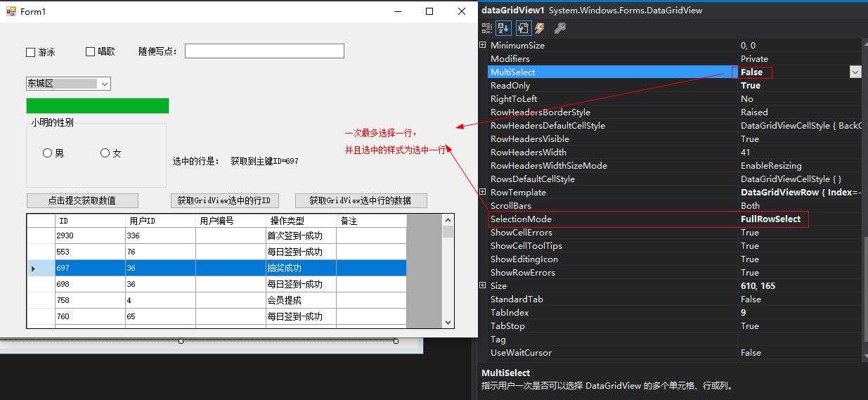Expand the MinimumSize property
The width and height of the screenshot is (868, 400).
click(482, 45)
